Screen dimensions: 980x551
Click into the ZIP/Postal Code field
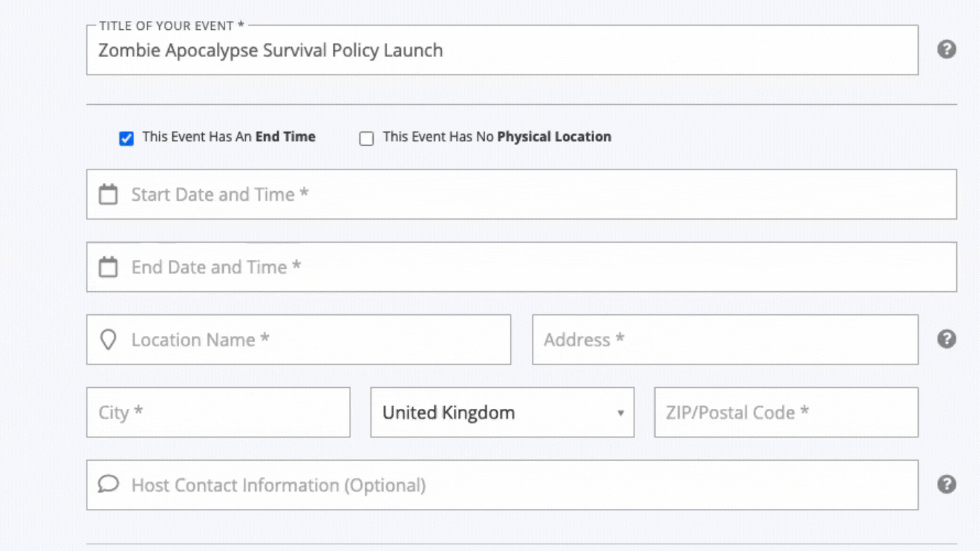coord(786,412)
